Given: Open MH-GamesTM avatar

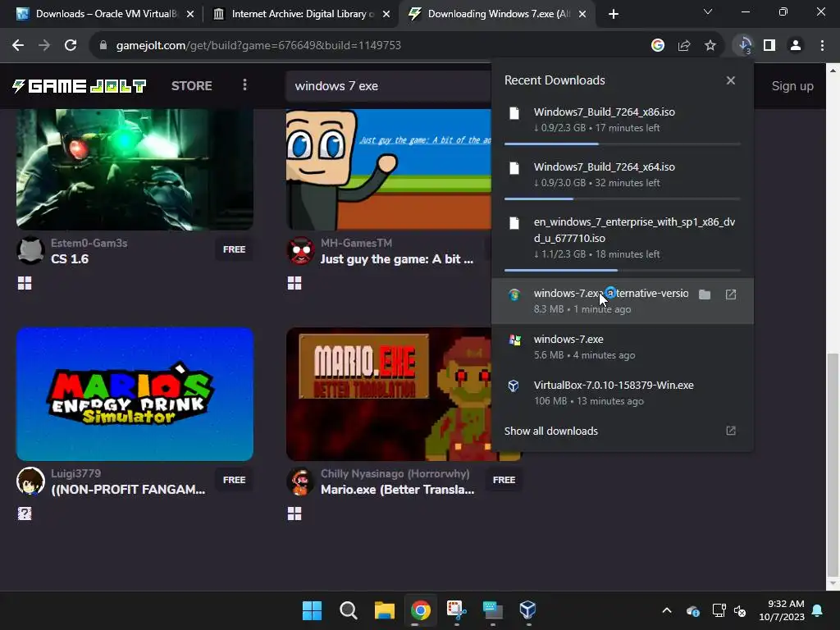Looking at the screenshot, I should (x=300, y=251).
